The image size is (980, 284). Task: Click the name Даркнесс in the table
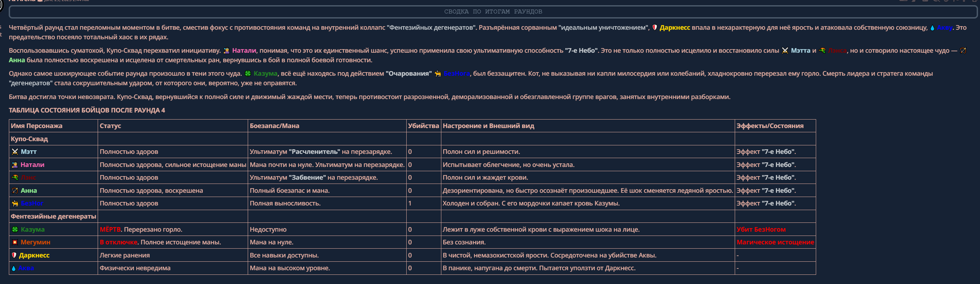[34, 255]
